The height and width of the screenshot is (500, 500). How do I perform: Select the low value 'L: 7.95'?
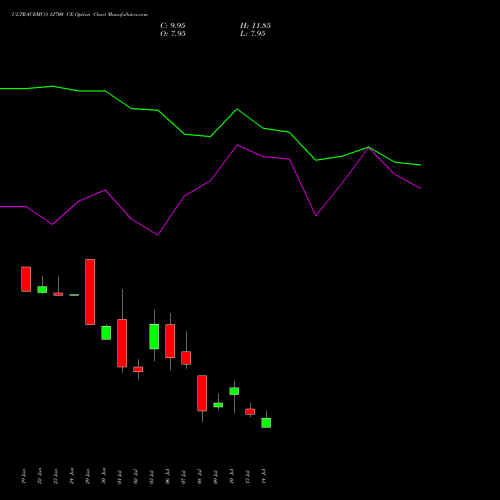[x=253, y=34]
